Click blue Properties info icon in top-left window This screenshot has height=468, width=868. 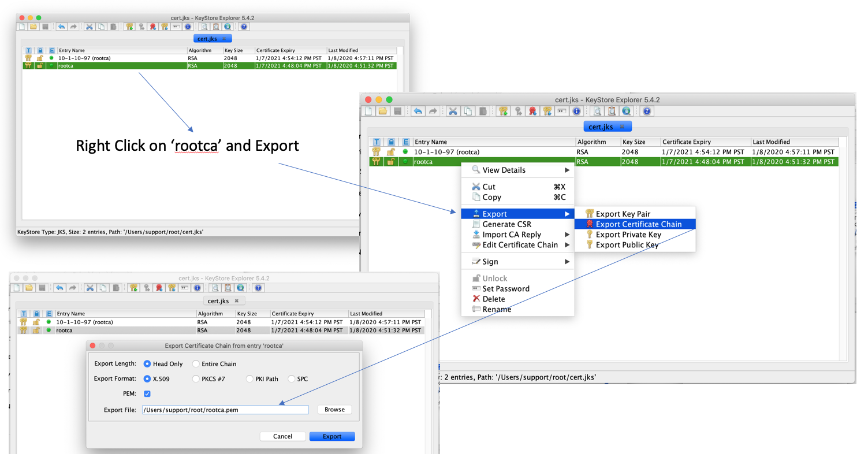[188, 27]
